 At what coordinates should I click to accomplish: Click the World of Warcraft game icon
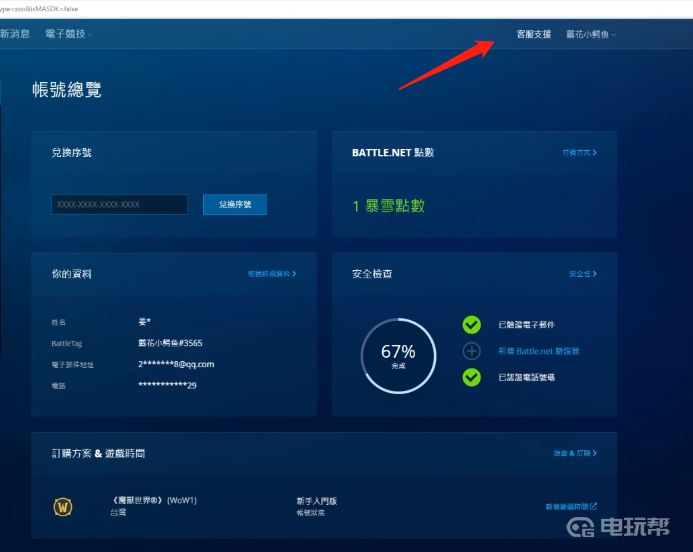[63, 507]
